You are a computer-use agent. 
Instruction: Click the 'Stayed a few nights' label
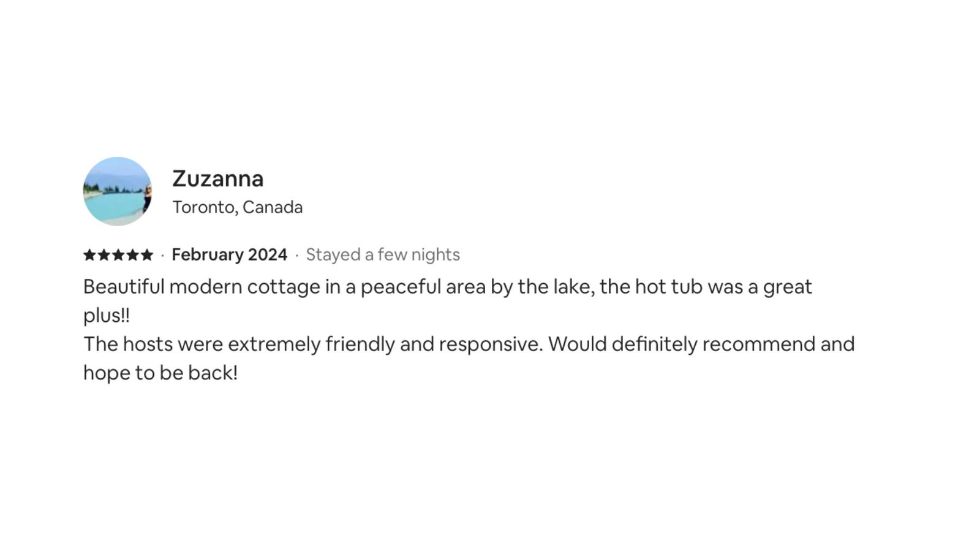point(383,255)
